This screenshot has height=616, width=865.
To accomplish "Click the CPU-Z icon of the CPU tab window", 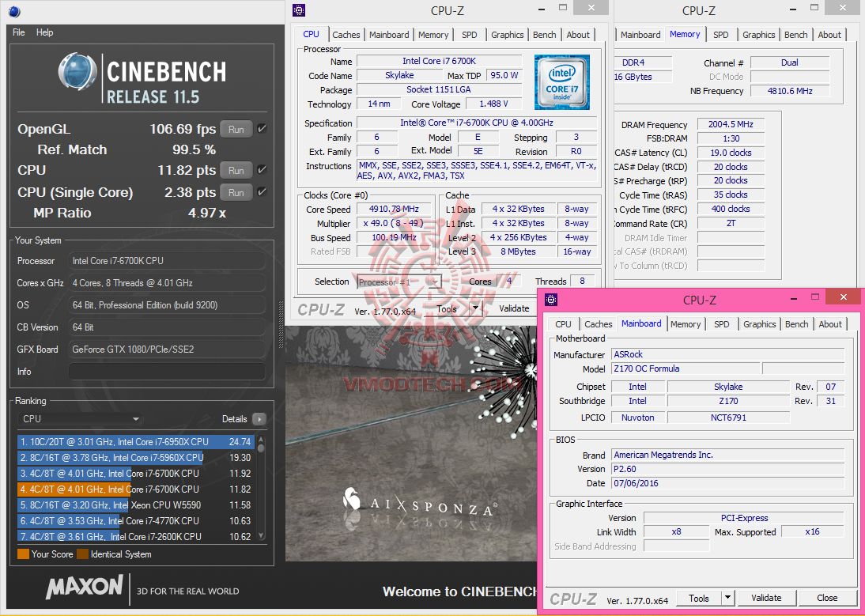I will coord(298,10).
